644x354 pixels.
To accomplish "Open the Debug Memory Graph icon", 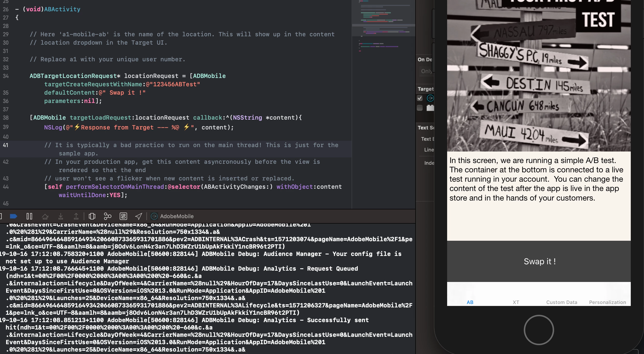I will [107, 216].
